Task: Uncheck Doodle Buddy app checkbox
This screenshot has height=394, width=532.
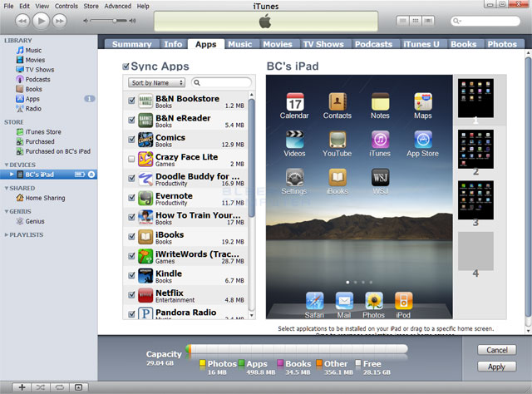Action: [x=131, y=178]
